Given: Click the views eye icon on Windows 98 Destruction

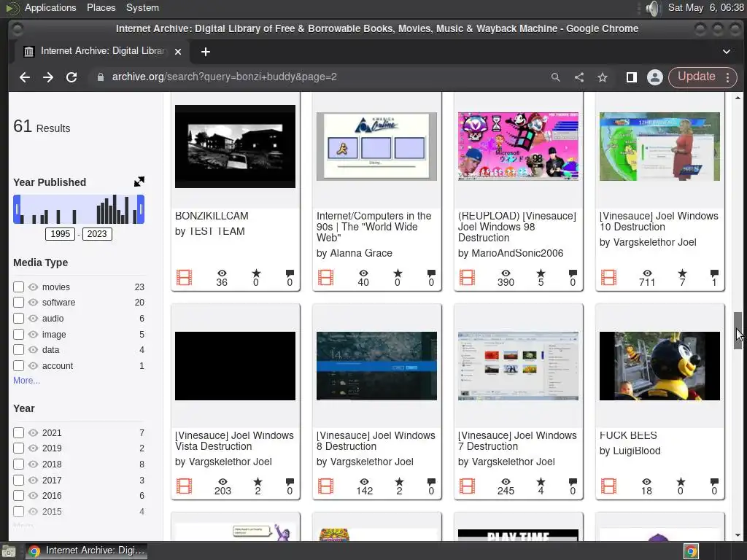Looking at the screenshot, I should click(506, 273).
